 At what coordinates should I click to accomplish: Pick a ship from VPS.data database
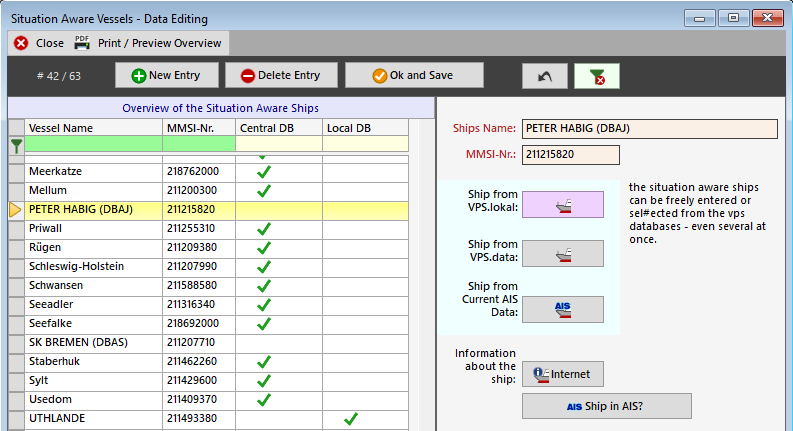pyautogui.click(x=563, y=254)
